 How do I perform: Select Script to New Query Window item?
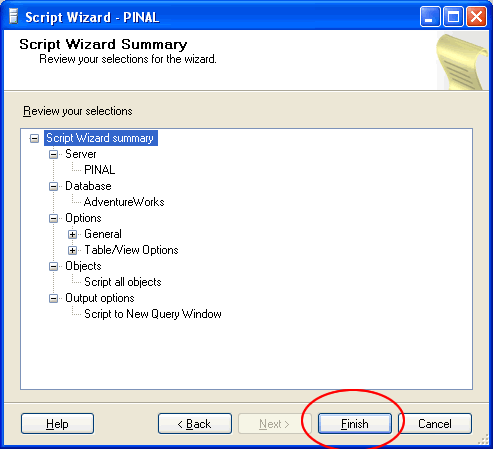(x=153, y=314)
